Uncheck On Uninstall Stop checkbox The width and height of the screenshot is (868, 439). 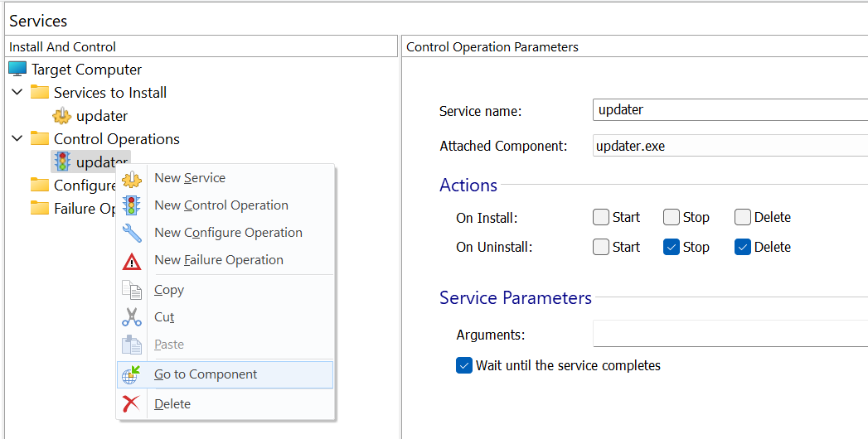[672, 247]
